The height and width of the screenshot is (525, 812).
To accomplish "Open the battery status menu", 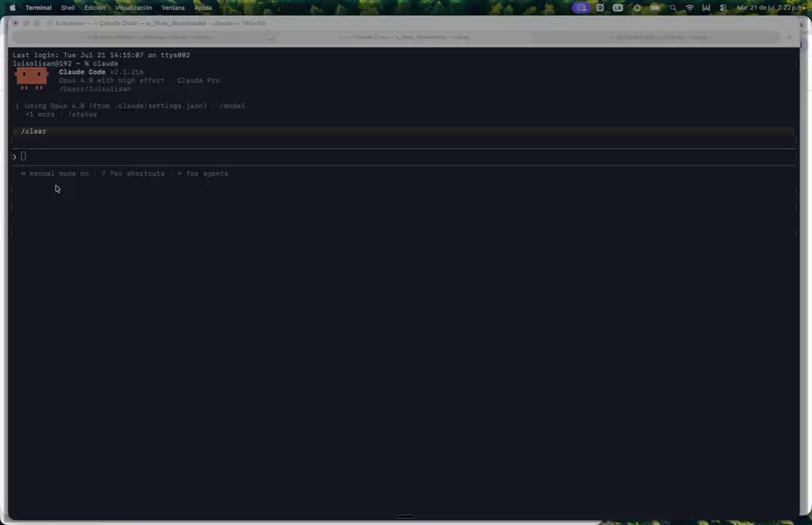I will point(655,8).
